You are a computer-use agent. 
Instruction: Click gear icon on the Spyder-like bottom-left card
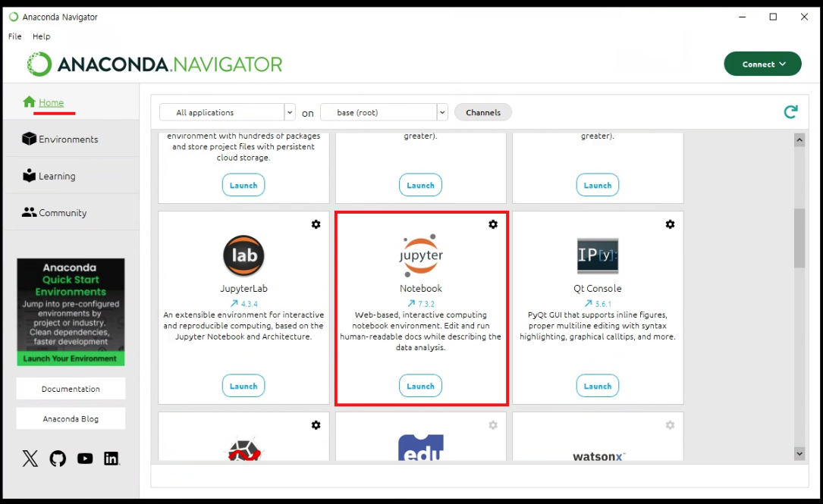point(316,425)
